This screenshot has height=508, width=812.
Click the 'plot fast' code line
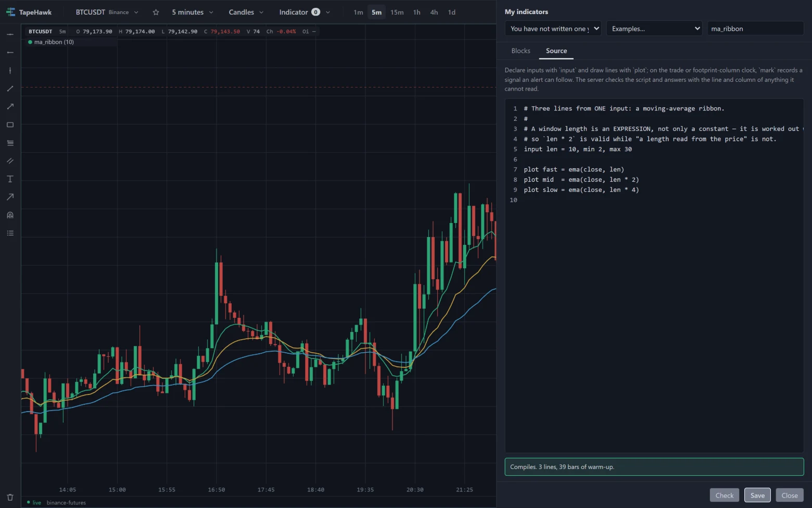tap(574, 169)
